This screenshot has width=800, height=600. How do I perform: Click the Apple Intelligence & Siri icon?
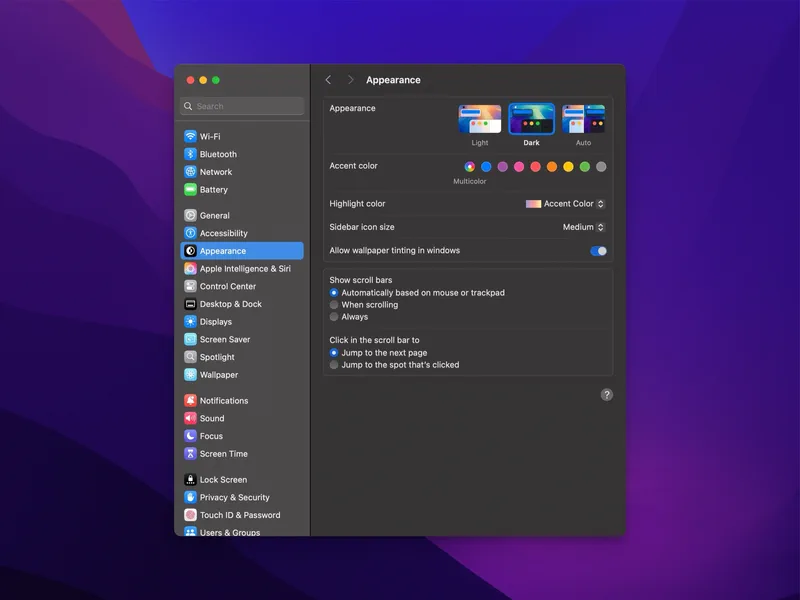[190, 268]
